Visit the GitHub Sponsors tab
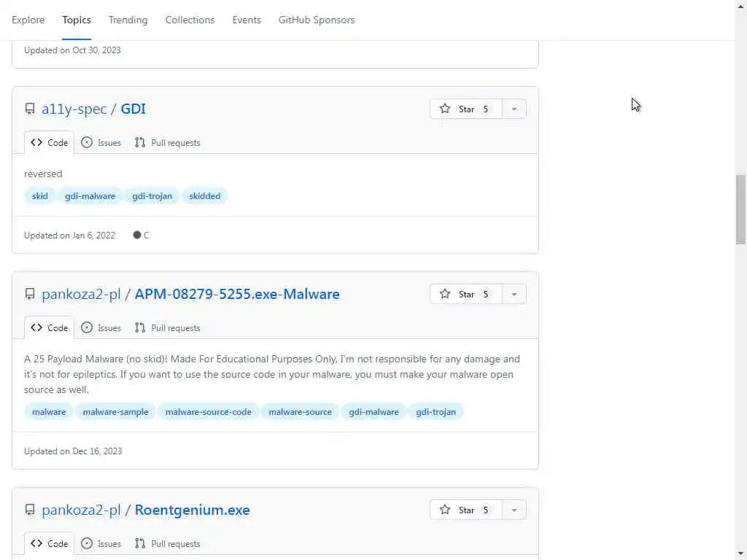Screen dimensions: 747x560 [317, 20]
